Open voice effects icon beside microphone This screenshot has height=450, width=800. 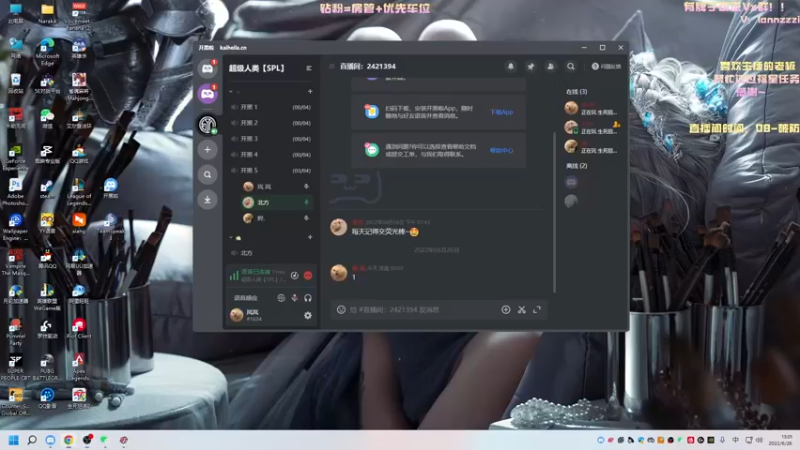pos(281,298)
